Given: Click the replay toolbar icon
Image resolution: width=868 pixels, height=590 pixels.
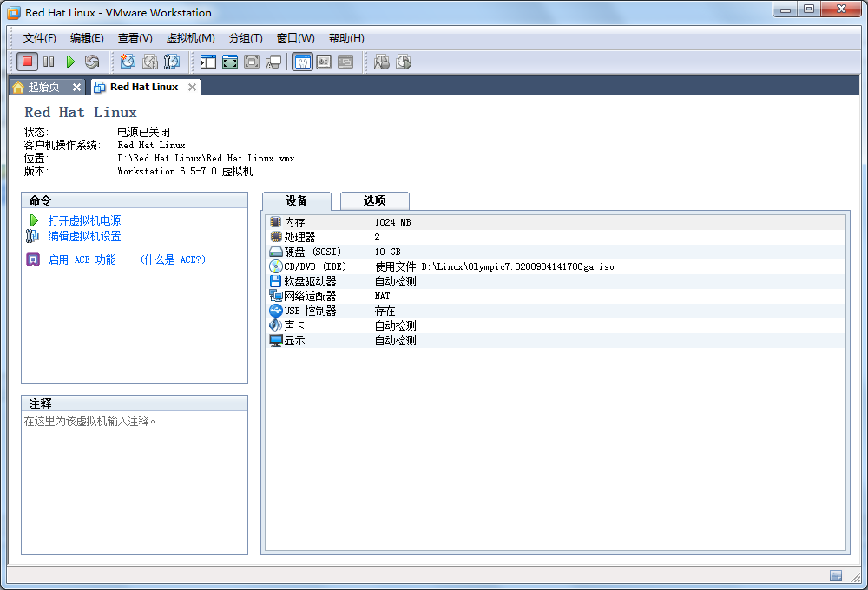Looking at the screenshot, I should coord(404,62).
